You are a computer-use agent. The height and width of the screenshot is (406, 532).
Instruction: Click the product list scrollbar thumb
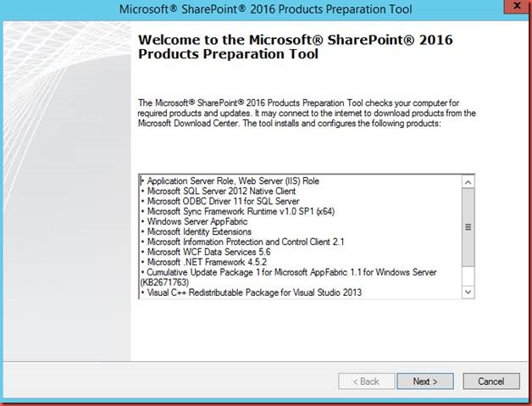(468, 227)
